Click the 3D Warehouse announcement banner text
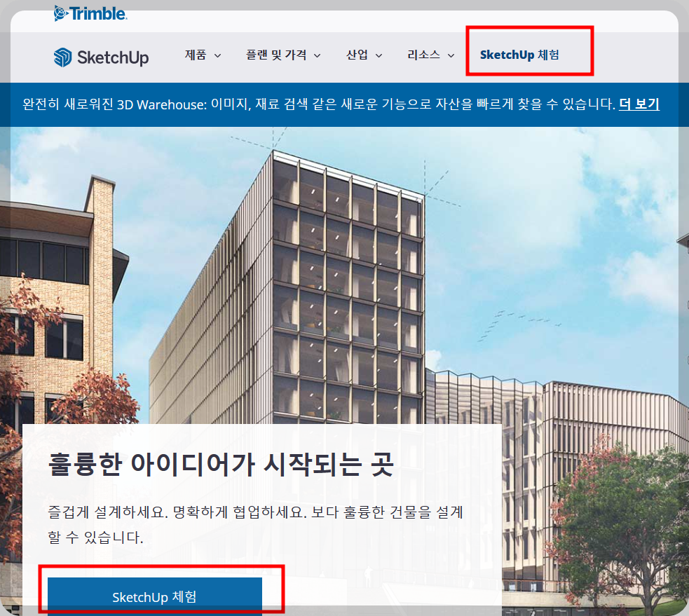Viewport: 689px width, 616px height. tap(319, 104)
